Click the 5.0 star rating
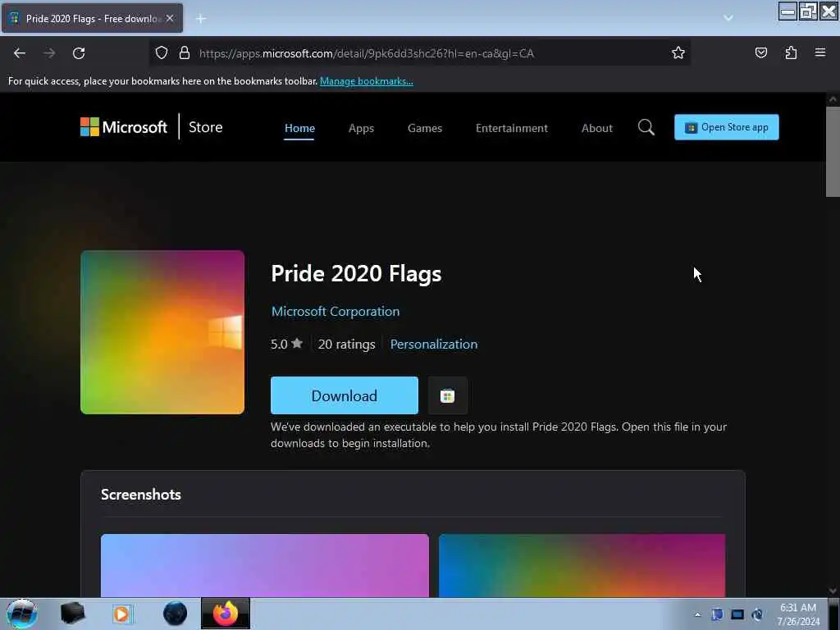This screenshot has height=630, width=840. tap(286, 344)
